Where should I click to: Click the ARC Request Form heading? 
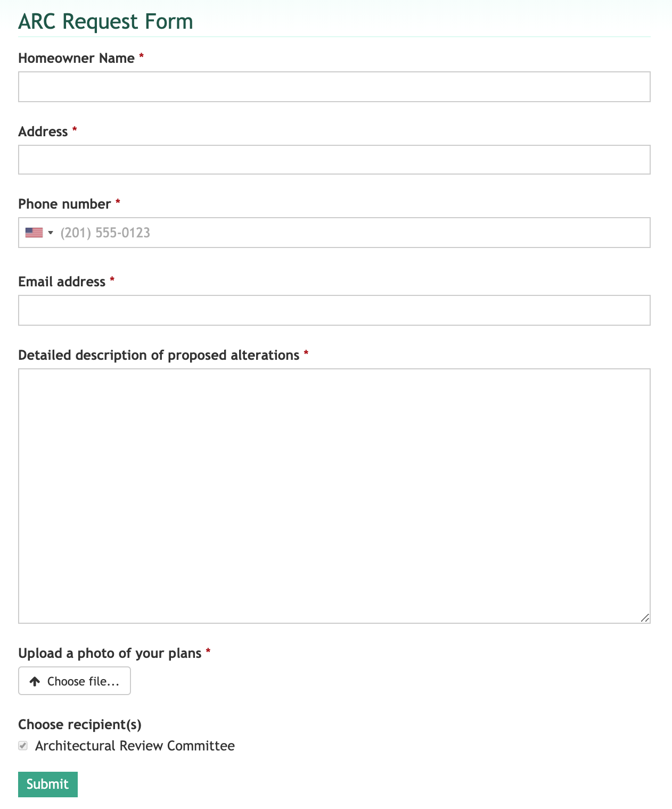(x=105, y=21)
